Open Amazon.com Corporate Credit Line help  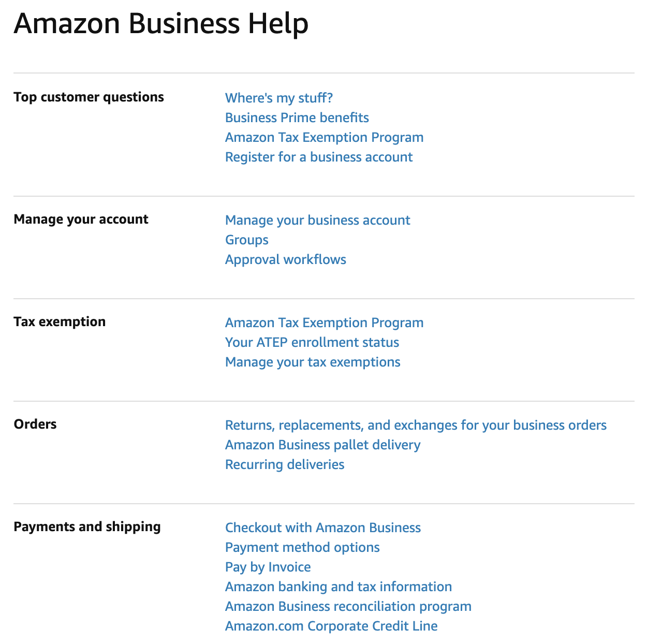331,626
